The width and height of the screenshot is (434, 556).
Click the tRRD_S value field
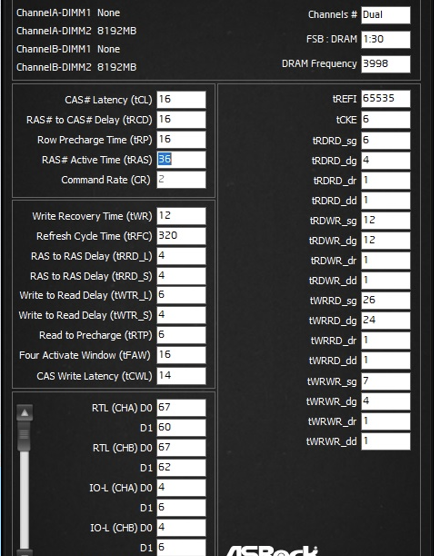point(181,276)
